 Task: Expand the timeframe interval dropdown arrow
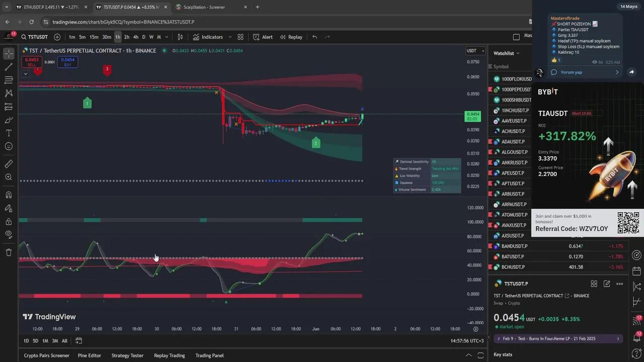point(167,37)
